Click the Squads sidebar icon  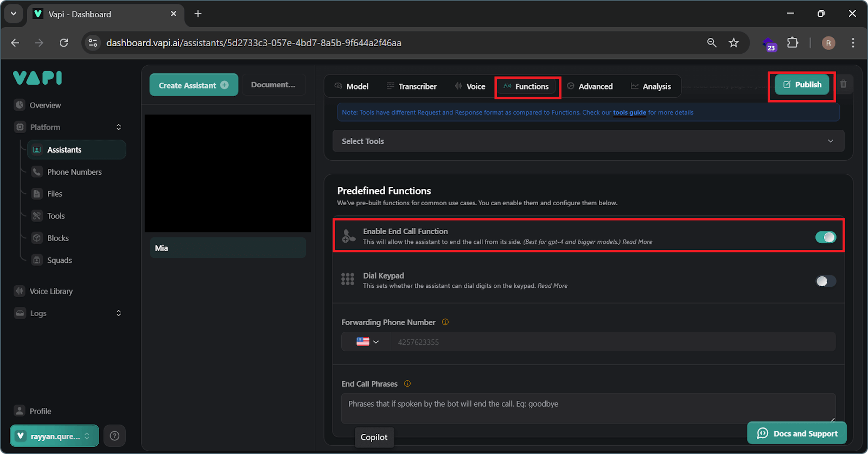coord(37,260)
